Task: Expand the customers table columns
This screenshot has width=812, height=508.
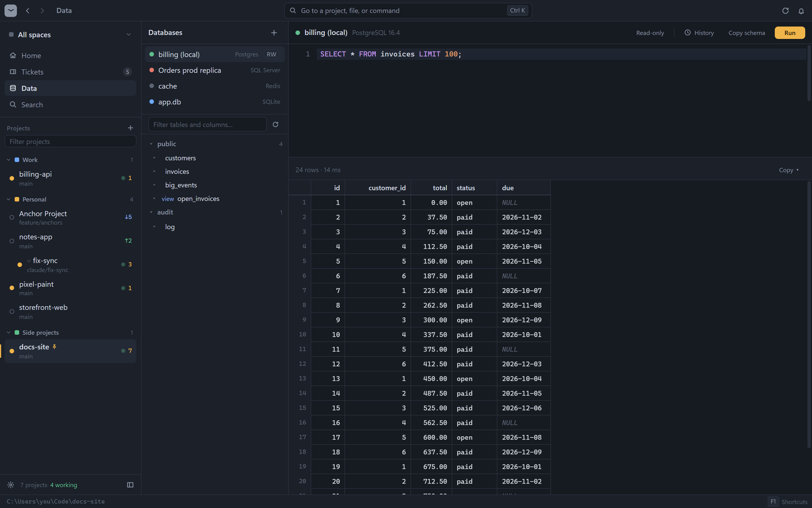Action: 154,158
